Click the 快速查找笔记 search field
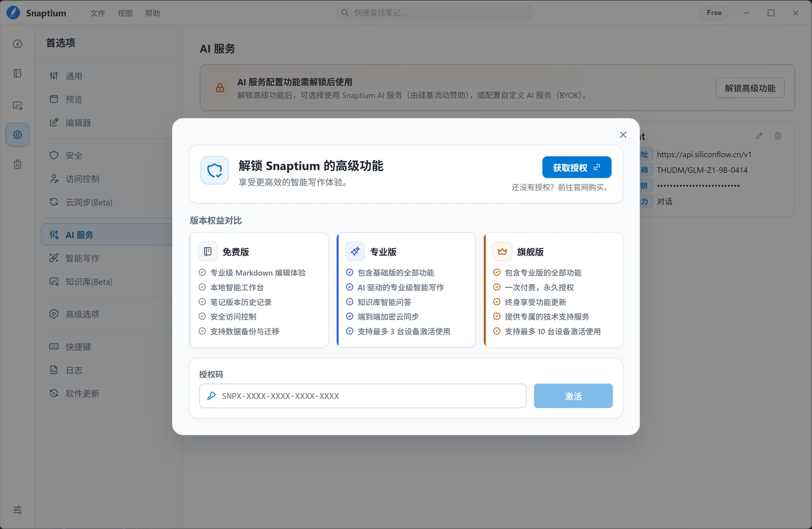The image size is (812, 529). coord(433,13)
